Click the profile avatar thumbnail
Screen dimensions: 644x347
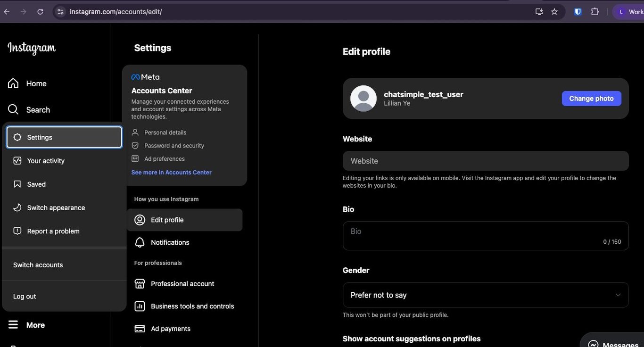pyautogui.click(x=363, y=99)
